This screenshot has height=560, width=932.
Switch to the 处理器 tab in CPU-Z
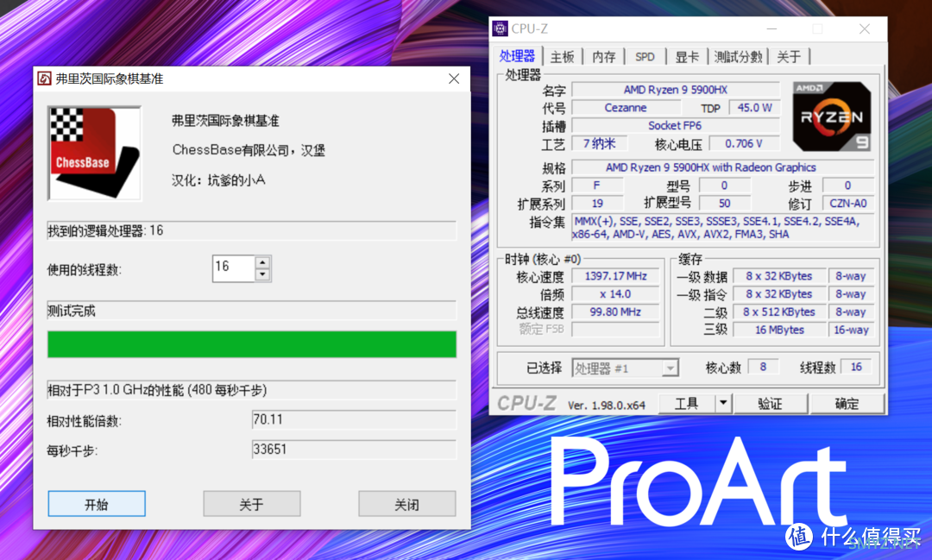[x=517, y=56]
